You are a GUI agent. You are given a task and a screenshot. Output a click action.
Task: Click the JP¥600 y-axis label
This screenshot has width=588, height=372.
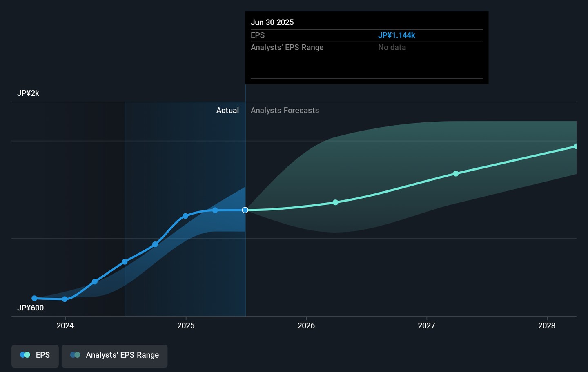pyautogui.click(x=30, y=308)
